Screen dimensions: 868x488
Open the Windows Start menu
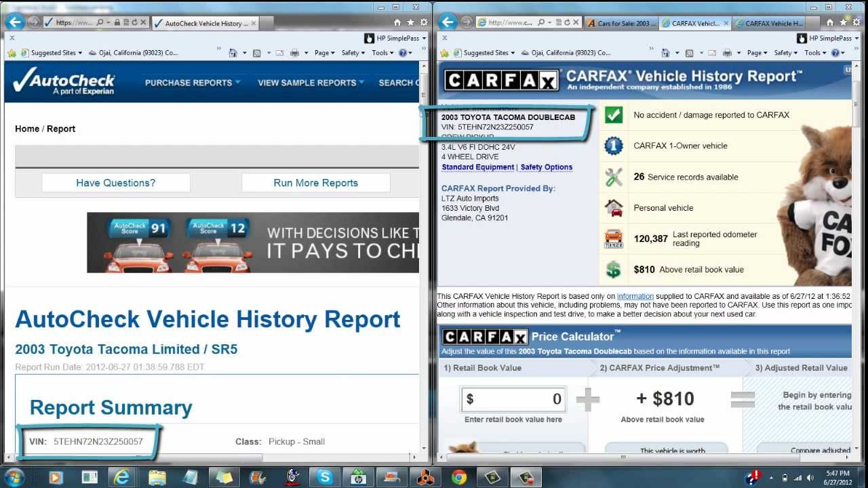click(x=14, y=477)
